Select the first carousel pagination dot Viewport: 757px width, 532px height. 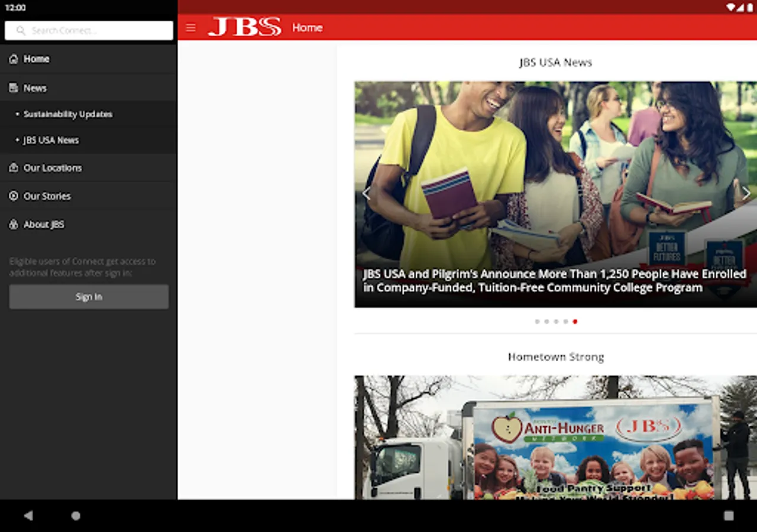coord(537,322)
